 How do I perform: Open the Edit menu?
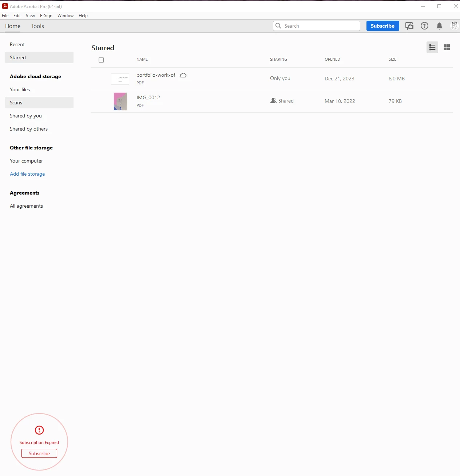[x=17, y=16]
